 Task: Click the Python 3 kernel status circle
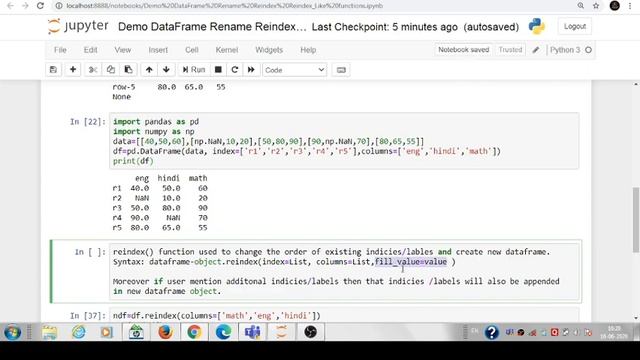pyautogui.click(x=588, y=50)
